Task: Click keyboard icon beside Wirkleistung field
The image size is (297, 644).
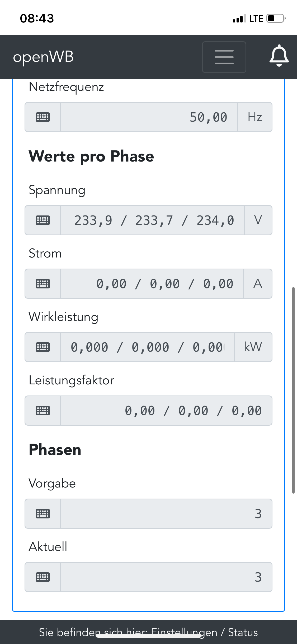Action: click(x=43, y=347)
